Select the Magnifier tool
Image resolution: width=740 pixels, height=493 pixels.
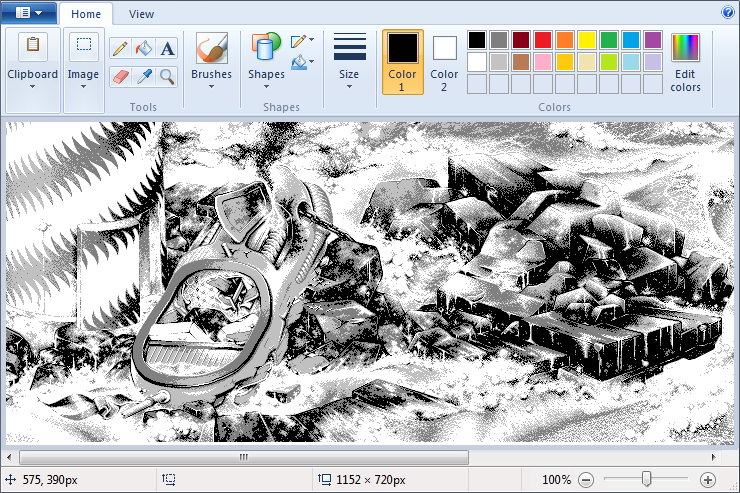[167, 76]
